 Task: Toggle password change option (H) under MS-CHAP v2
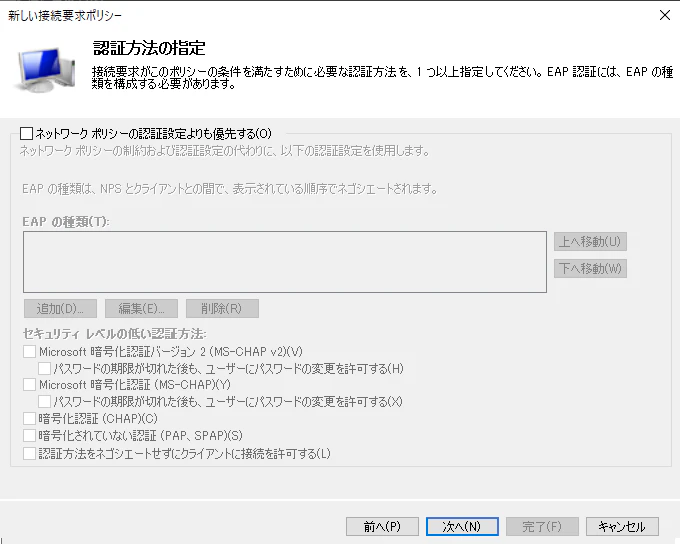45,368
